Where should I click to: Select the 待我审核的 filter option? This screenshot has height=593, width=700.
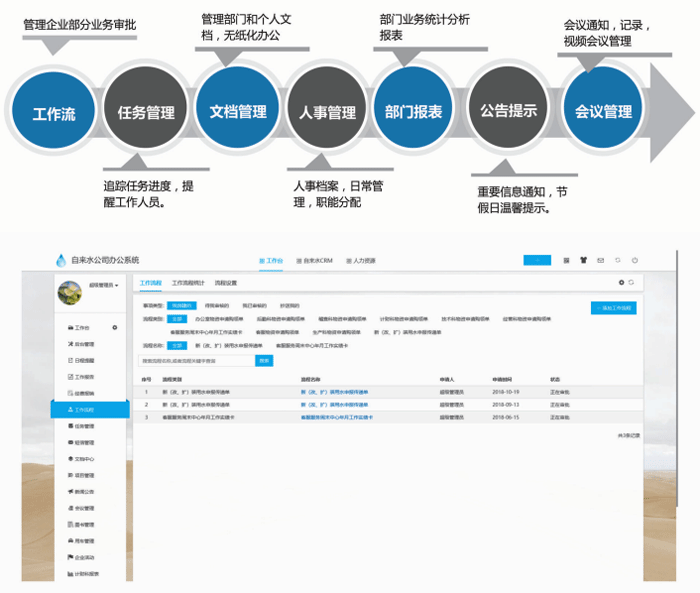(214, 304)
